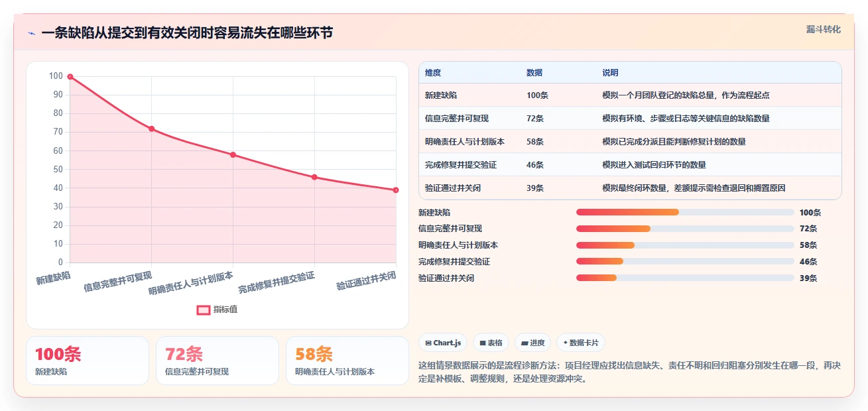The image size is (868, 411).
Task: Click the 验证通过并关闭 progress bar
Action: (x=685, y=278)
